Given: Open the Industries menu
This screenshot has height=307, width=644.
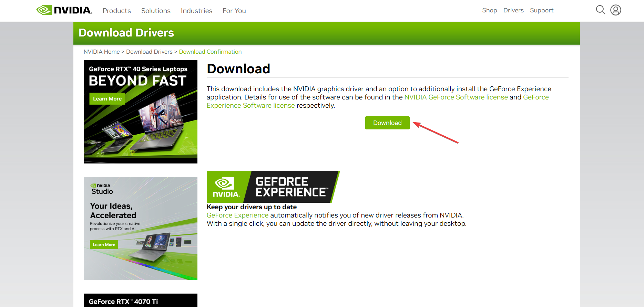Looking at the screenshot, I should click(x=196, y=11).
